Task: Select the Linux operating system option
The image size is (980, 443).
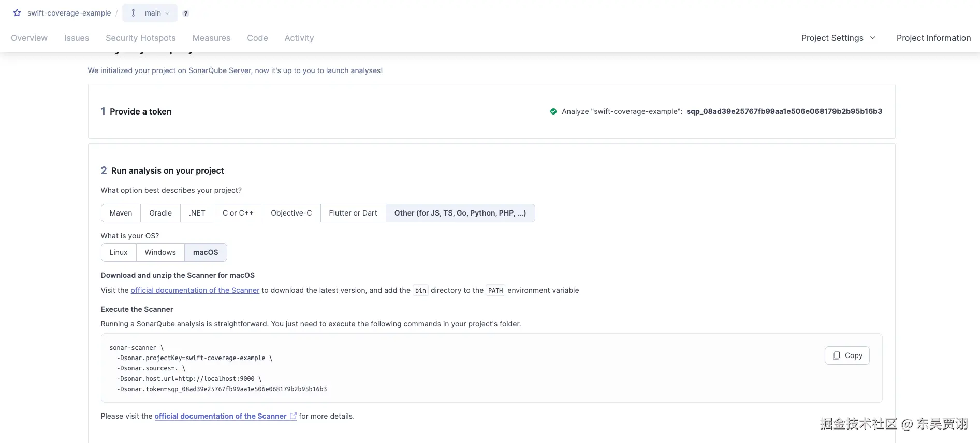Action: coord(119,252)
